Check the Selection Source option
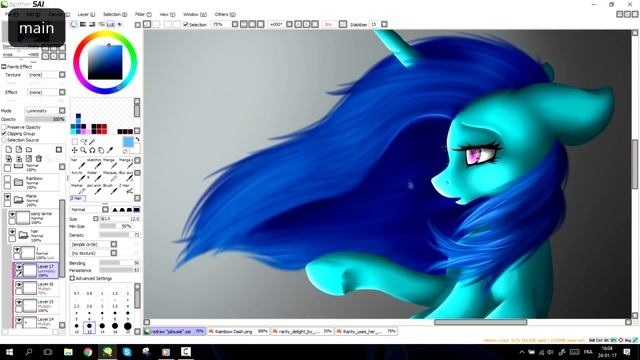 pos(4,140)
